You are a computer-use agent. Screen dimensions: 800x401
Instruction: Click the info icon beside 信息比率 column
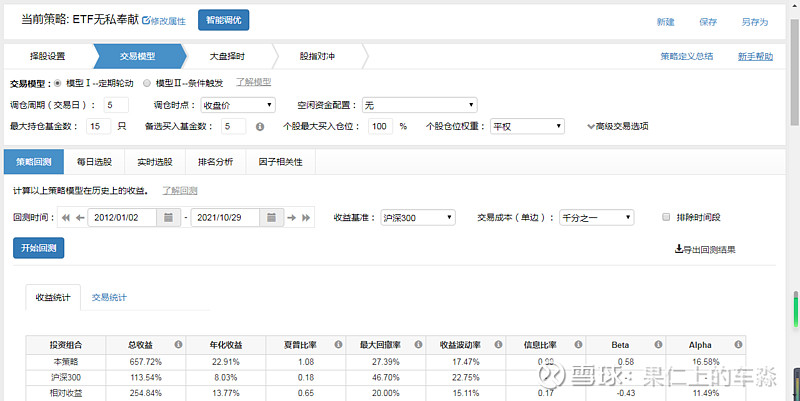578,345
